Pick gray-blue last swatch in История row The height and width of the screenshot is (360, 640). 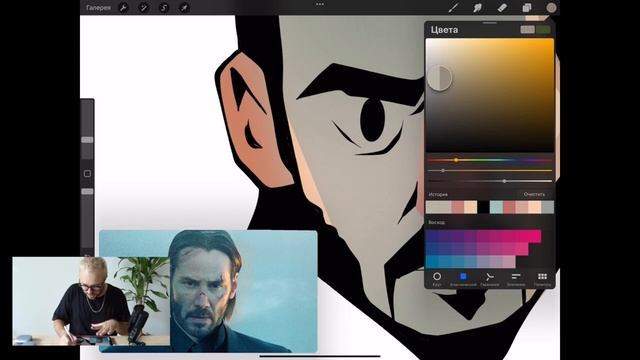548,207
